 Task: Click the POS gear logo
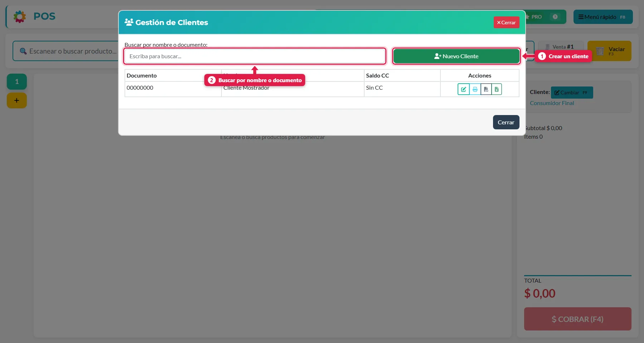click(x=20, y=16)
